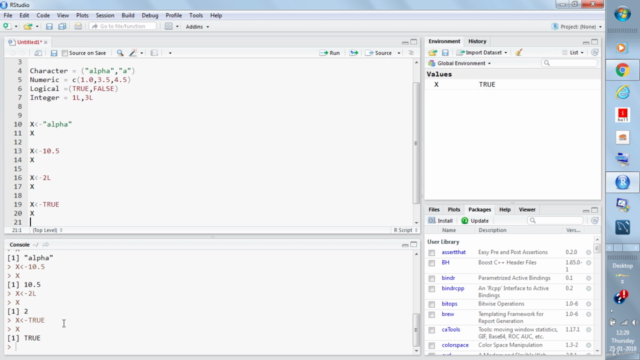Open the Session menu
The image size is (640, 360).
(105, 16)
